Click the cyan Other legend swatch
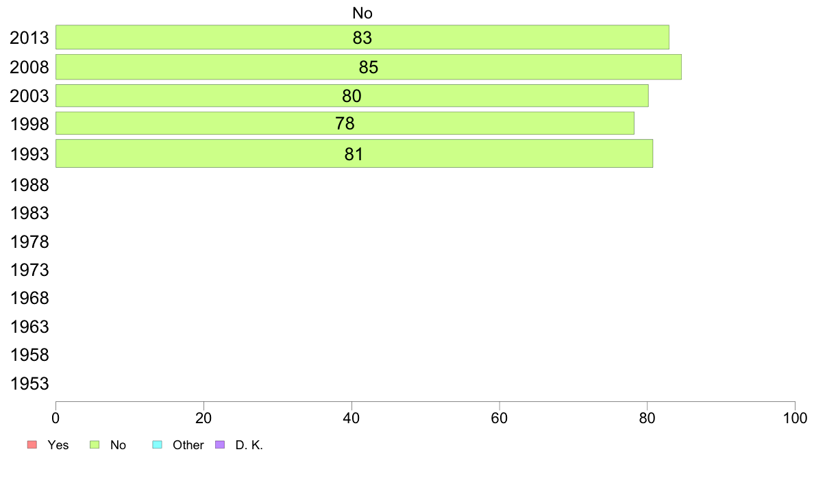The width and height of the screenshot is (814, 504). pos(158,445)
